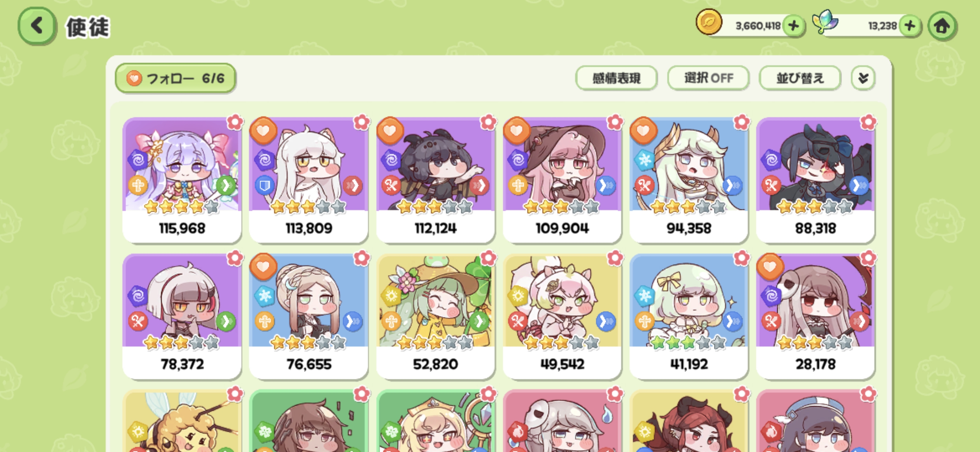This screenshot has width=980, height=452.
Task: Tap pink flower badge on the 115,968 card
Action: pos(235,122)
